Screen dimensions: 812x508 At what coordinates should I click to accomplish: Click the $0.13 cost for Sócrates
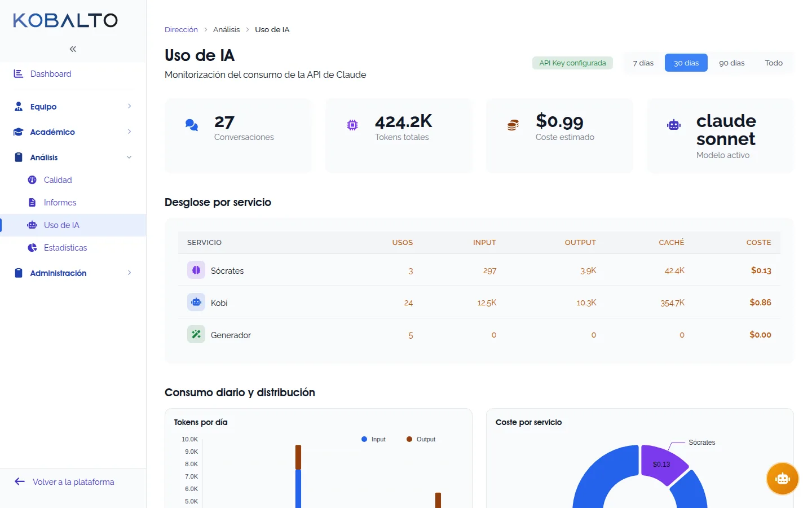pos(761,270)
